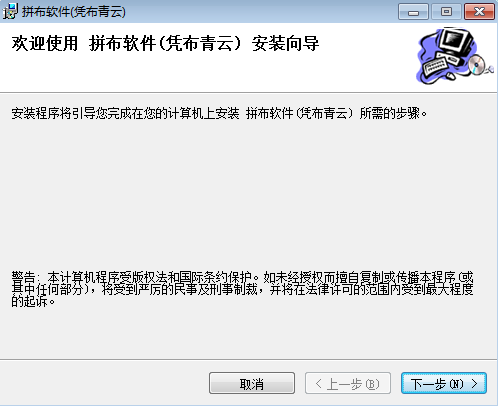498x406 pixels.
Task: Click the computer monitor in the banner graphic
Action: coord(456,41)
